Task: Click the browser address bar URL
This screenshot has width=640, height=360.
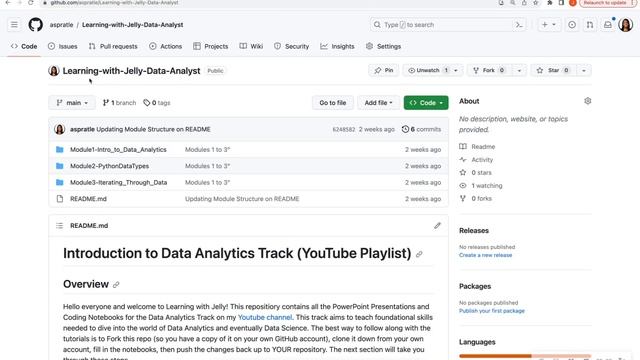Action: (x=114, y=2)
